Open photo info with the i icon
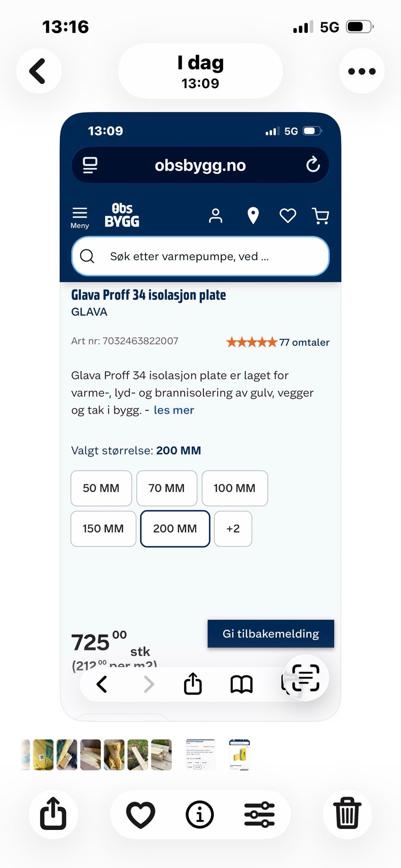The height and width of the screenshot is (868, 401). tap(200, 814)
